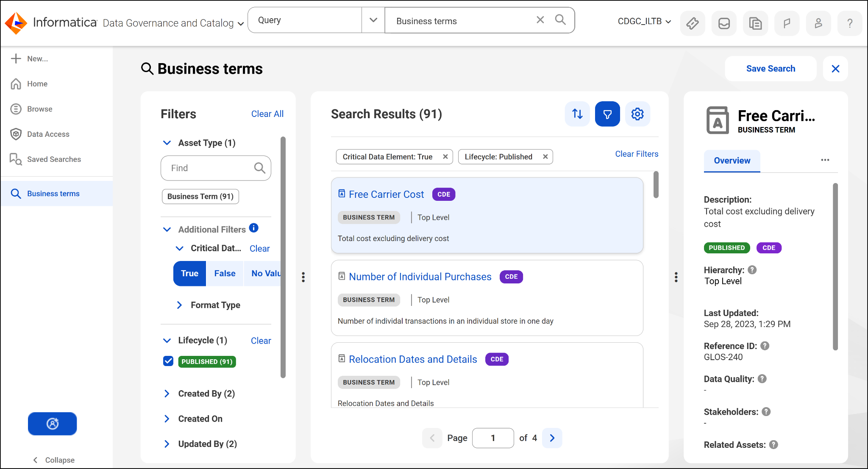Open the details panel more options ellipsis
The width and height of the screenshot is (868, 469).
[x=825, y=160]
